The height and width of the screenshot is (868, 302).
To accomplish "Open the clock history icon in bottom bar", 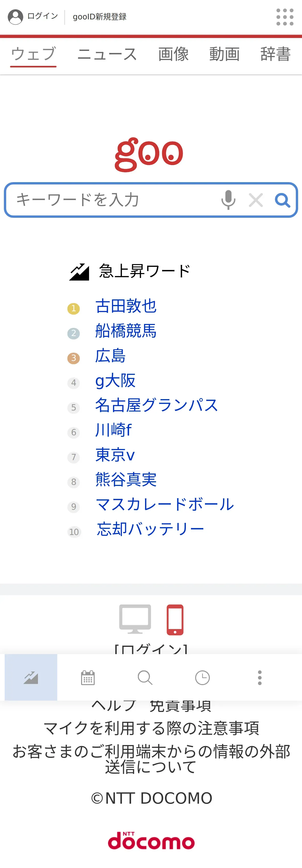I will (x=202, y=677).
